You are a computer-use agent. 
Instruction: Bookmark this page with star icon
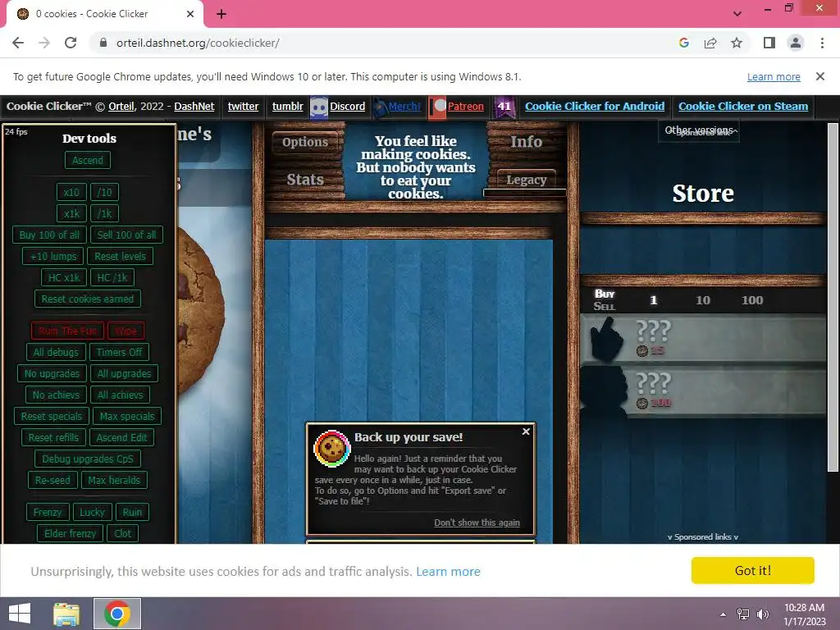click(737, 43)
